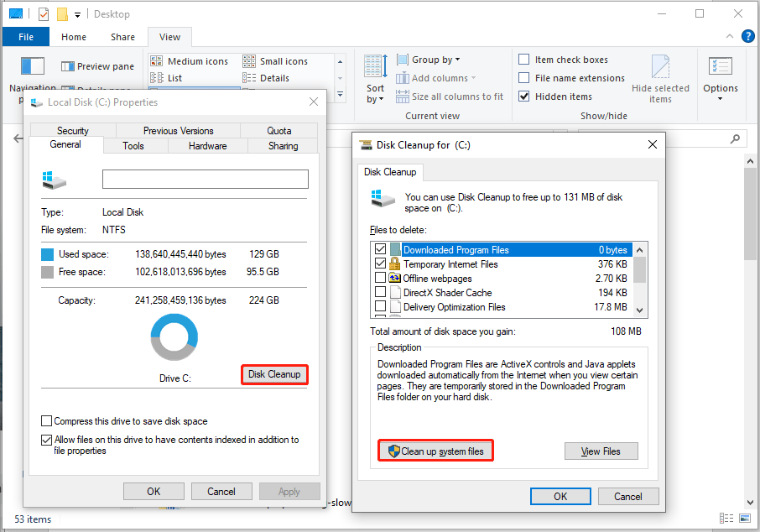This screenshot has width=760, height=532.
Task: Click the Add columns icon
Action: click(x=403, y=77)
